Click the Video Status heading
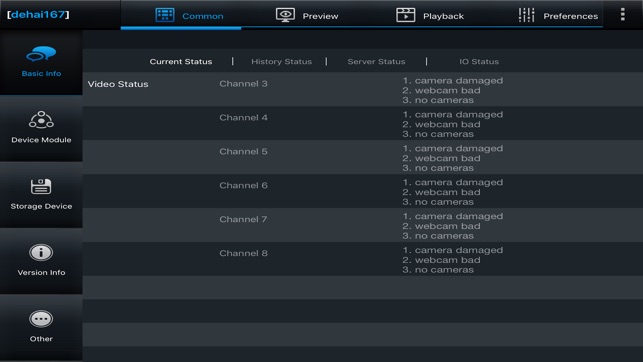The width and height of the screenshot is (643, 362). (x=118, y=84)
